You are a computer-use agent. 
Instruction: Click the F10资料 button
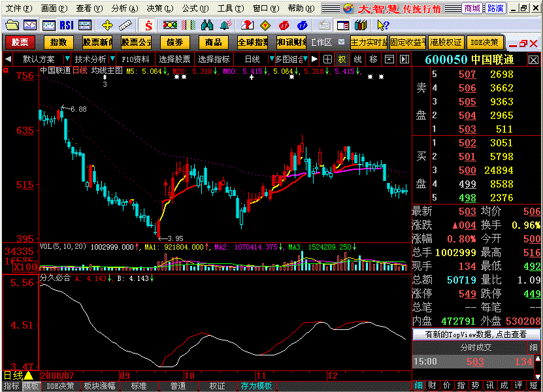pos(135,59)
